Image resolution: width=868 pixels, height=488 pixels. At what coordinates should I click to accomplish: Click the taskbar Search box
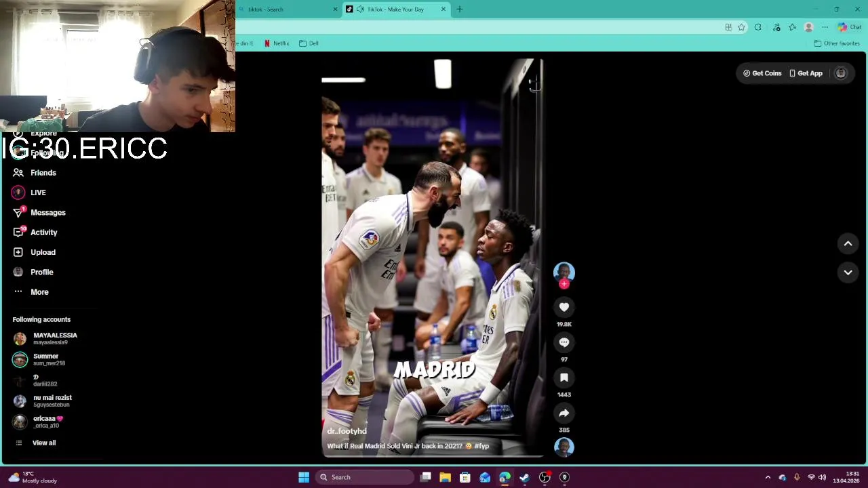point(366,477)
